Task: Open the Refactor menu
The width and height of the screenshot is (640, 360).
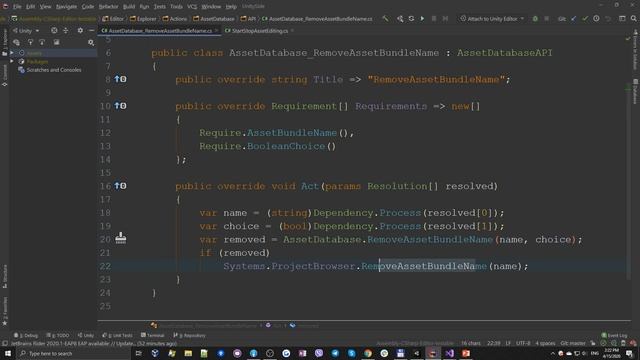Action: point(108,7)
